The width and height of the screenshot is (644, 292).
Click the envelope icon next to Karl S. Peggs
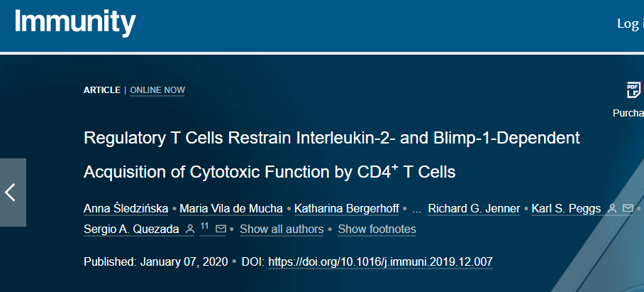click(628, 208)
